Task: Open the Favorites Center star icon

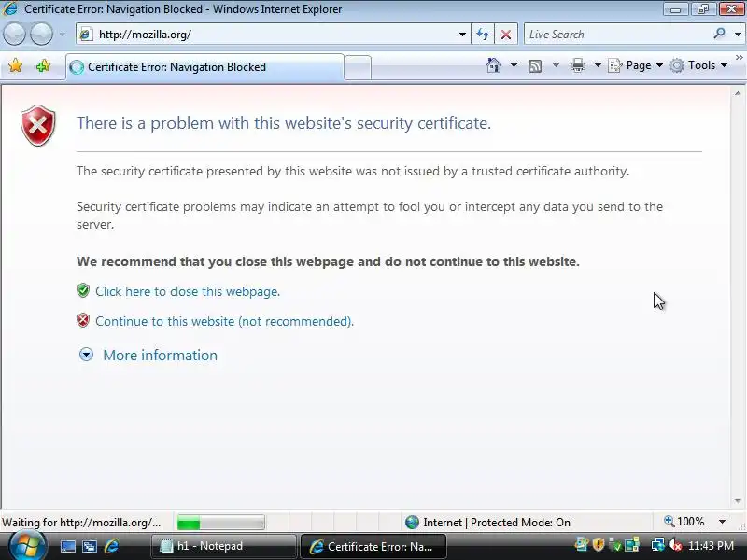Action: click(x=15, y=65)
